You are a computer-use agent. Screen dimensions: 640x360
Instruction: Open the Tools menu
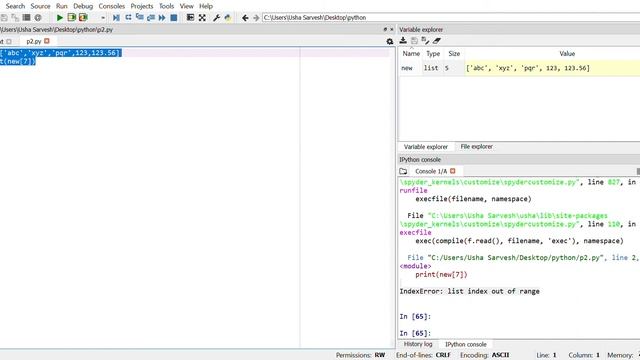click(x=166, y=6)
